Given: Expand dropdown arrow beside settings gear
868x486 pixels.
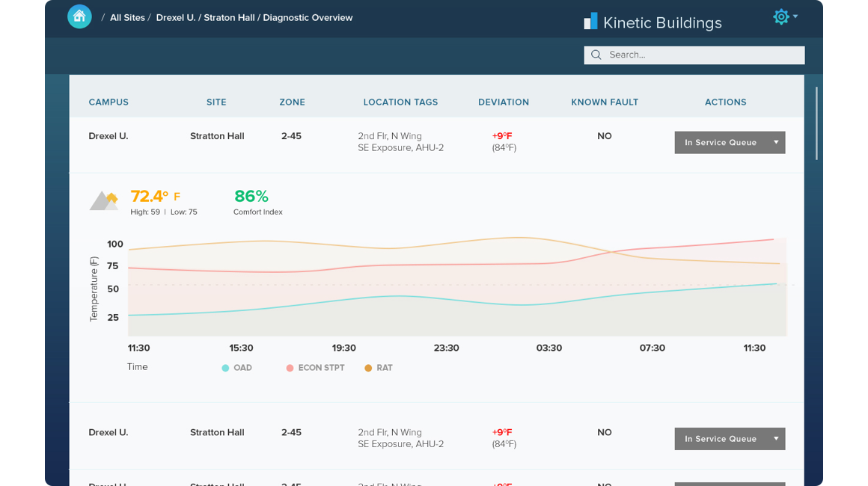Looking at the screenshot, I should (x=795, y=16).
